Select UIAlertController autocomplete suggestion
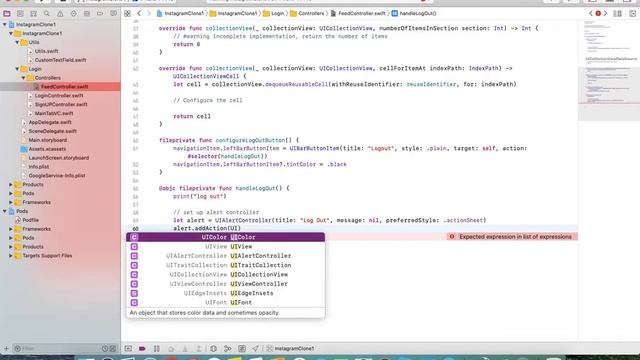The height and width of the screenshot is (360, 640). tap(225, 256)
